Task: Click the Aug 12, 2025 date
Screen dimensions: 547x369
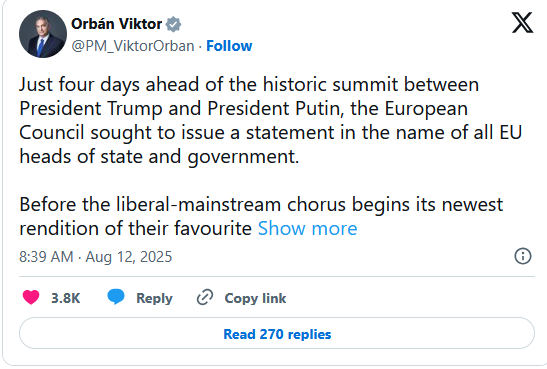Action: pos(129,257)
